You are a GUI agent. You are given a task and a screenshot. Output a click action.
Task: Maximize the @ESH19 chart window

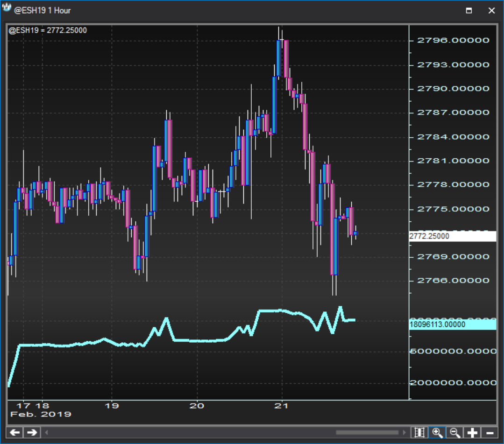pyautogui.click(x=469, y=10)
